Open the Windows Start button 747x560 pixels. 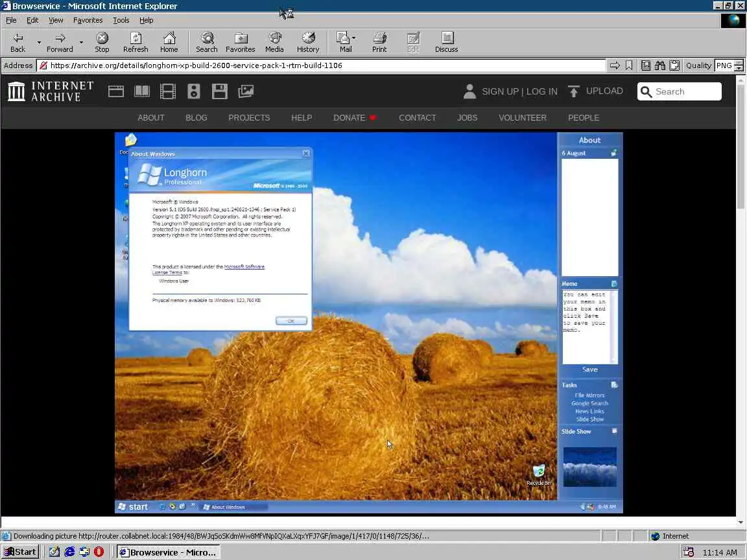click(x=19, y=552)
